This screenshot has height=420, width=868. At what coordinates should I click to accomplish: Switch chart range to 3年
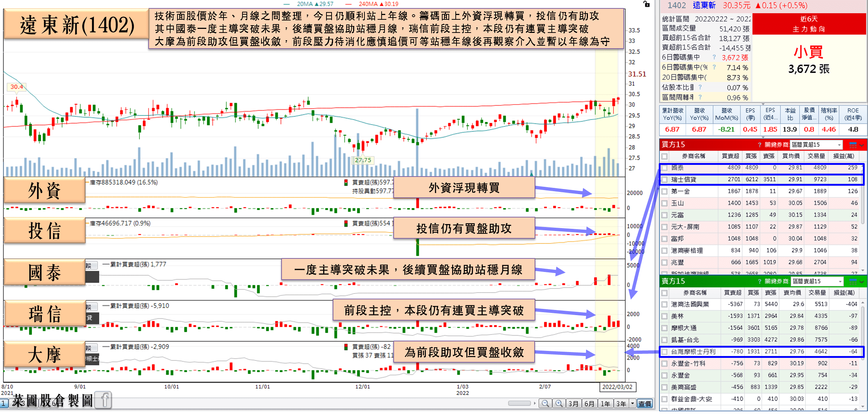(x=622, y=404)
